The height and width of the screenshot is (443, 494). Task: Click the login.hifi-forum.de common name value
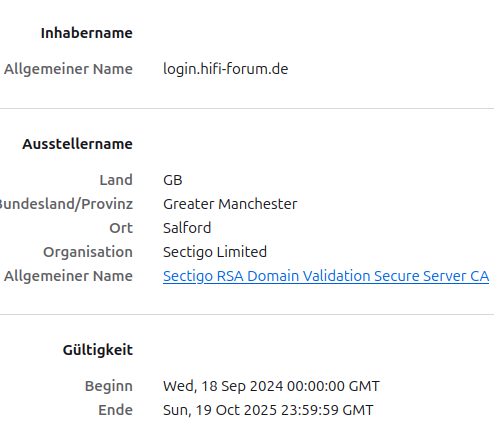pos(226,69)
